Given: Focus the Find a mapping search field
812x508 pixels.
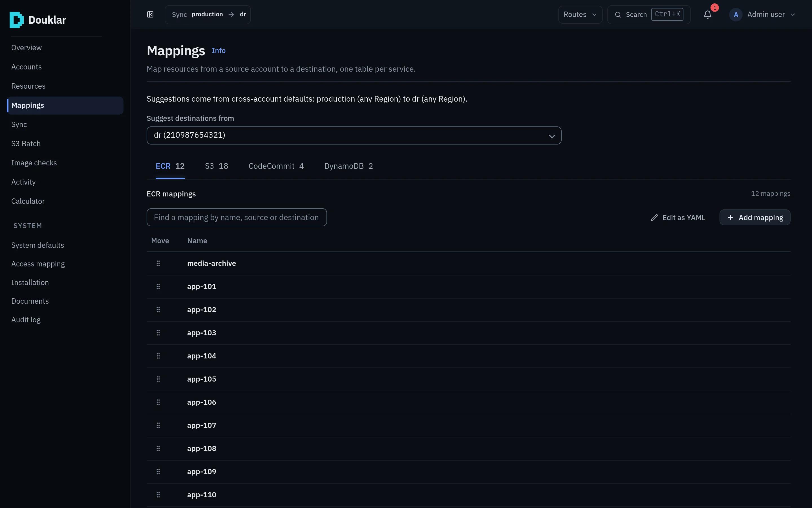Looking at the screenshot, I should [237, 217].
